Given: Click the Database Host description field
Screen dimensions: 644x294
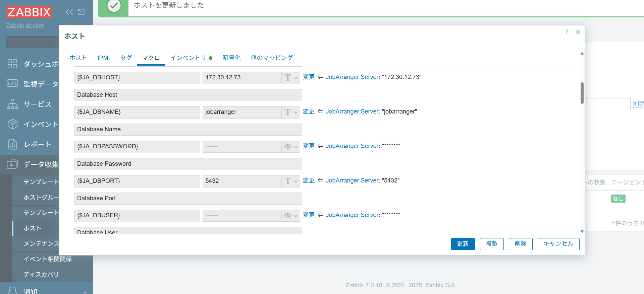Looking at the screenshot, I should pyautogui.click(x=188, y=95).
